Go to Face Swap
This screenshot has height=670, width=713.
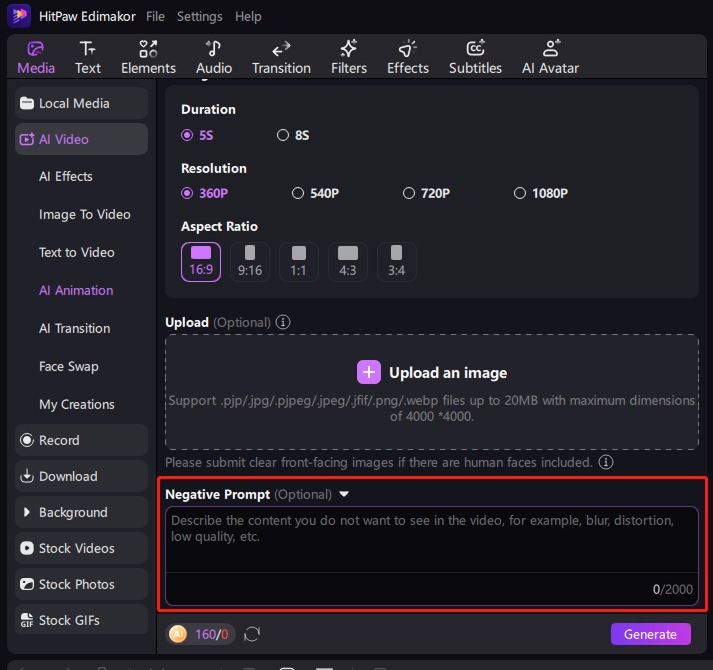click(x=69, y=367)
